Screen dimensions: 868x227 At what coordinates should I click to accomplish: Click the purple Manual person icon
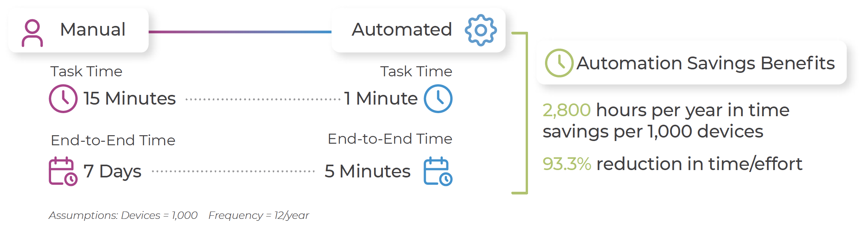point(32,33)
